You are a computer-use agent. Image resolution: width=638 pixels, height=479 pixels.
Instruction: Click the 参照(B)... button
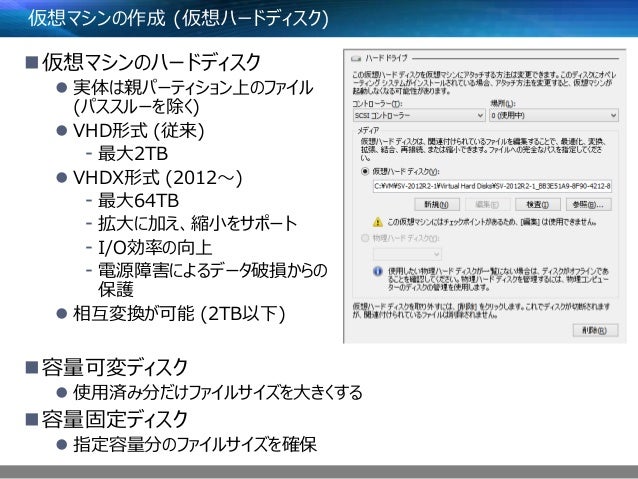click(588, 204)
